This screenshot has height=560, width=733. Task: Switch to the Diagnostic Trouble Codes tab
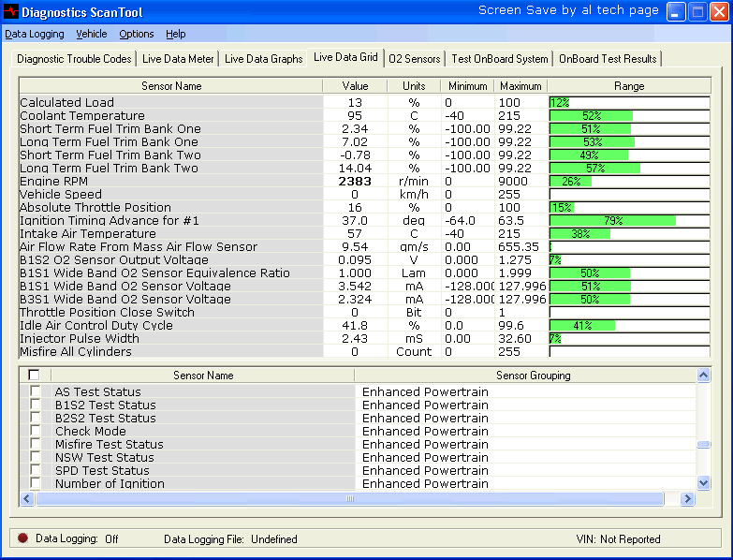(74, 58)
